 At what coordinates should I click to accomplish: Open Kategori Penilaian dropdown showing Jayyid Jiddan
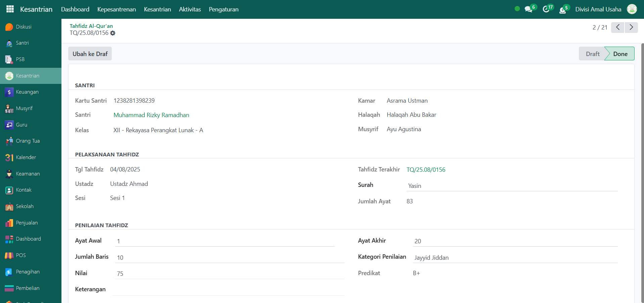click(515, 258)
